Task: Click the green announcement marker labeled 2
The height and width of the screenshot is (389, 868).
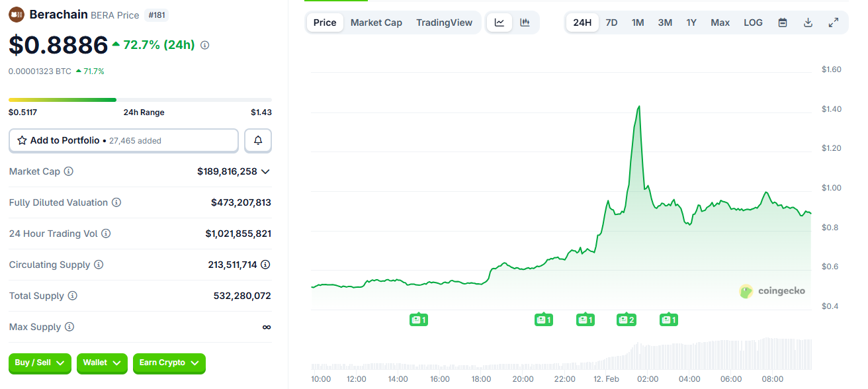Action: (626, 319)
